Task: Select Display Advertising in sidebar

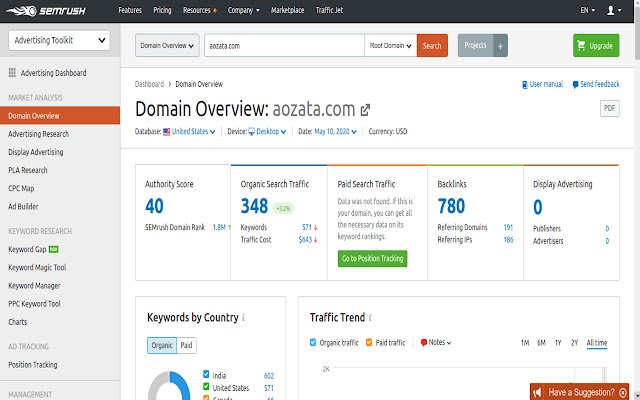Action: pyautogui.click(x=36, y=152)
